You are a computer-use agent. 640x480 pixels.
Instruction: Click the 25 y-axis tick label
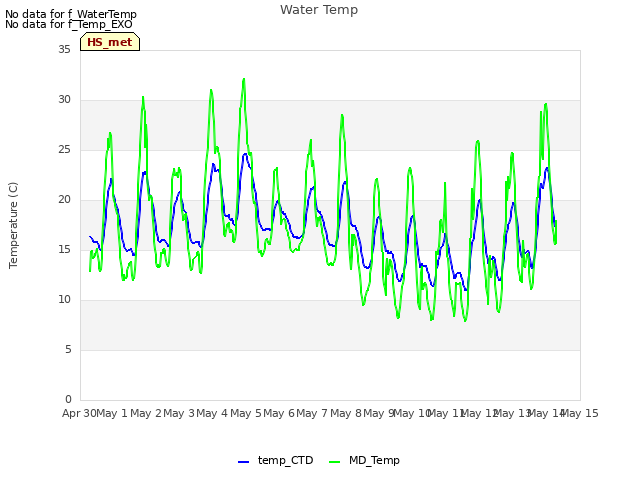click(64, 150)
